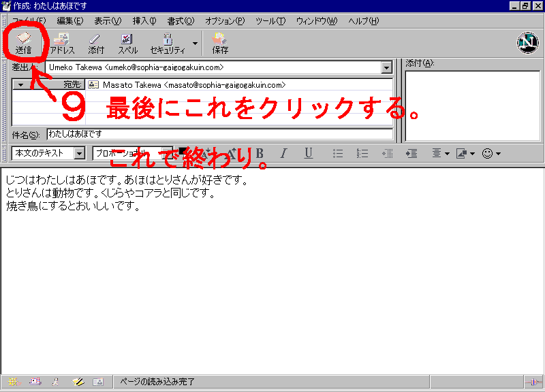Expand the 差出人 sender address dropdown

387,68
